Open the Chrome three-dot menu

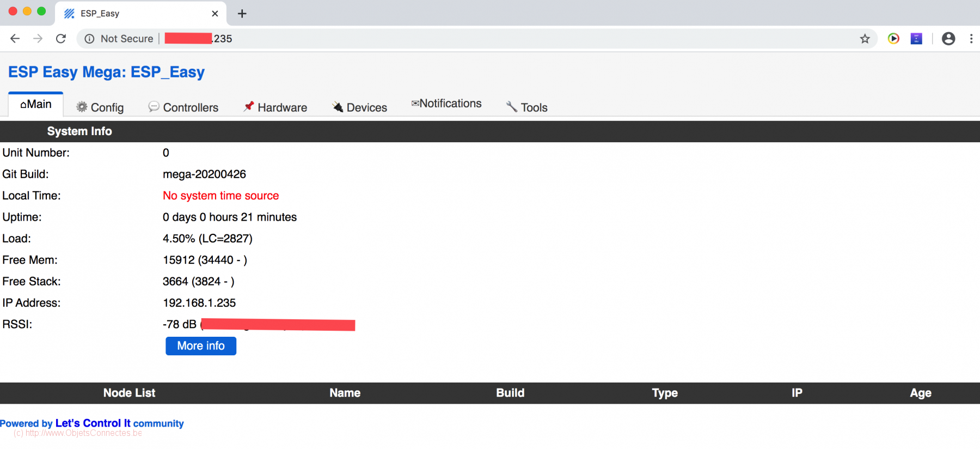coord(971,39)
